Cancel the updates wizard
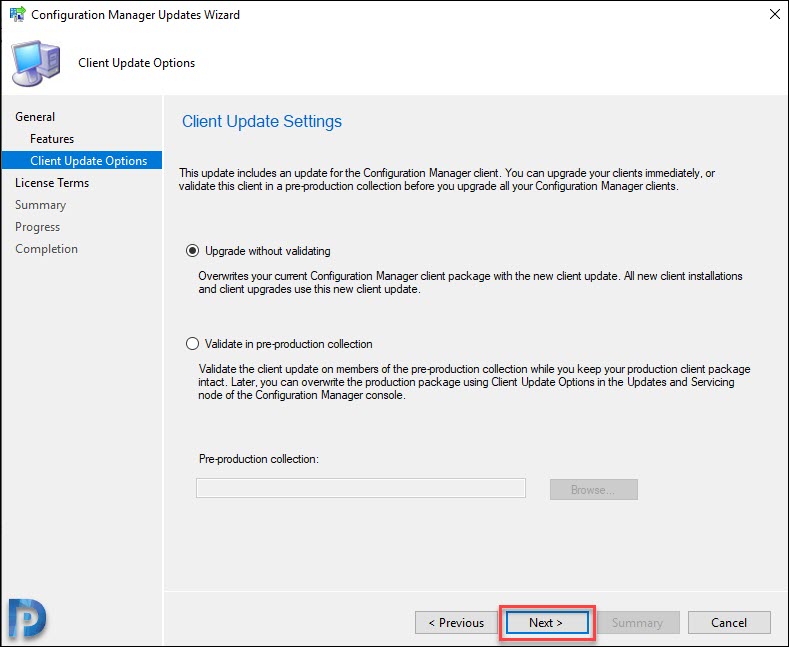 pos(729,623)
